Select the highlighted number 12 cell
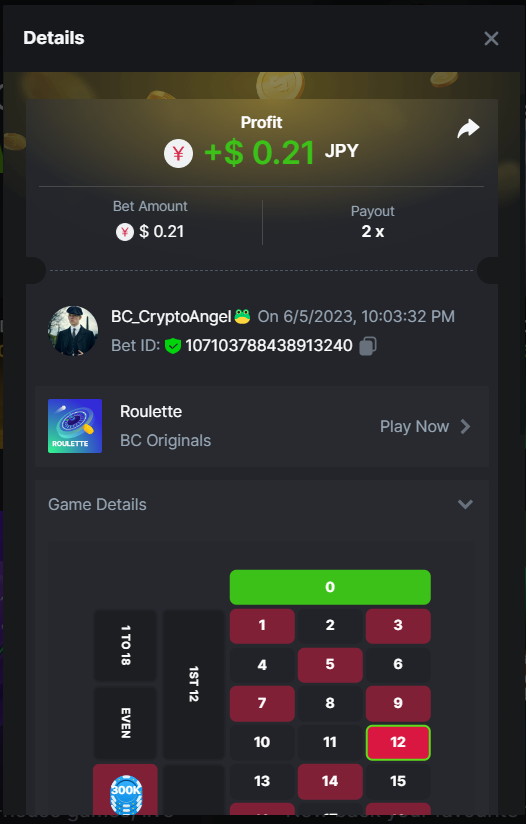This screenshot has width=526, height=824. [398, 742]
